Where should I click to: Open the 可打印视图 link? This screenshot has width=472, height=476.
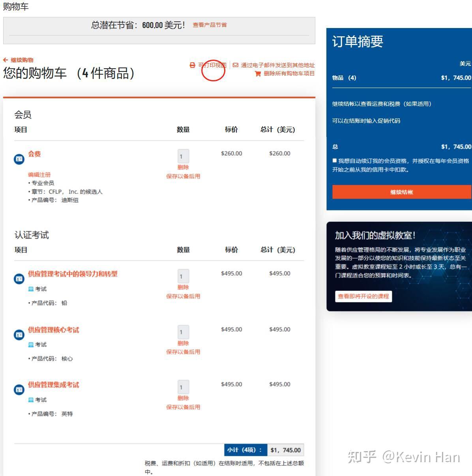pos(212,65)
